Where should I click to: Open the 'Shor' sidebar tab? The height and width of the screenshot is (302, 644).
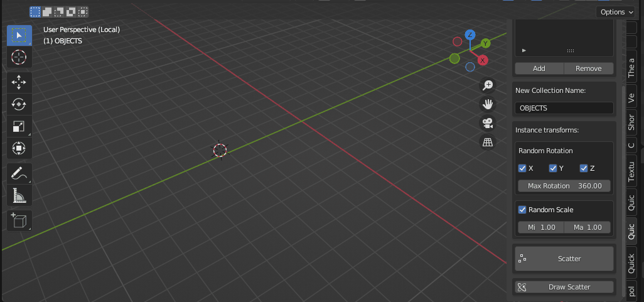pyautogui.click(x=631, y=122)
